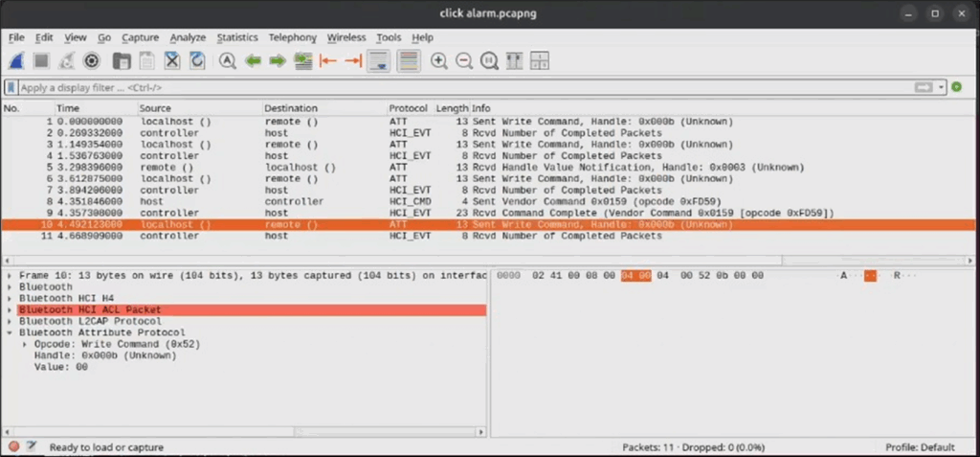
Task: Zoom in the main window text
Action: coord(438,60)
